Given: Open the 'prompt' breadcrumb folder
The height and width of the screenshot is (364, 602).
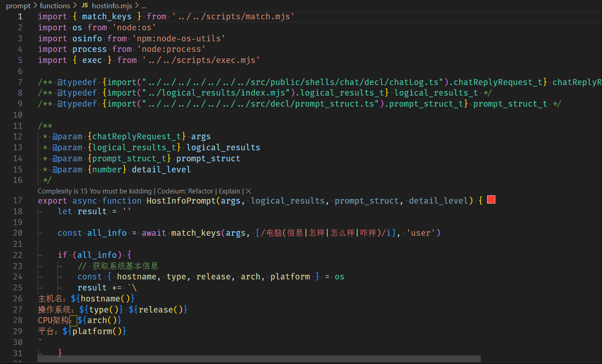Looking at the screenshot, I should (x=18, y=6).
